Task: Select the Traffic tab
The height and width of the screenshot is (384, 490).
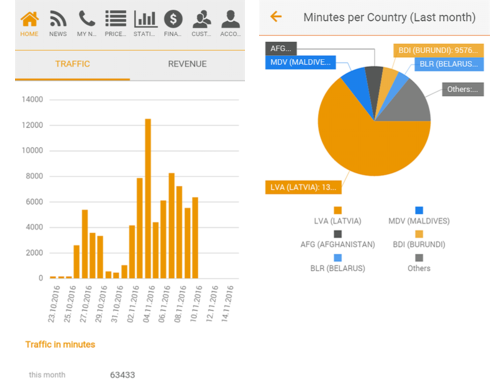Action: point(72,64)
